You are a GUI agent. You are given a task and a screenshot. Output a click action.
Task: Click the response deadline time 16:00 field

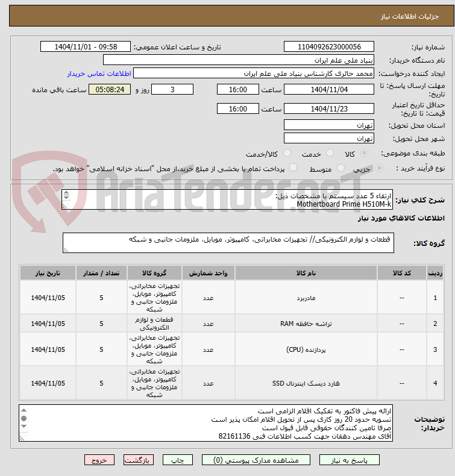(237, 90)
